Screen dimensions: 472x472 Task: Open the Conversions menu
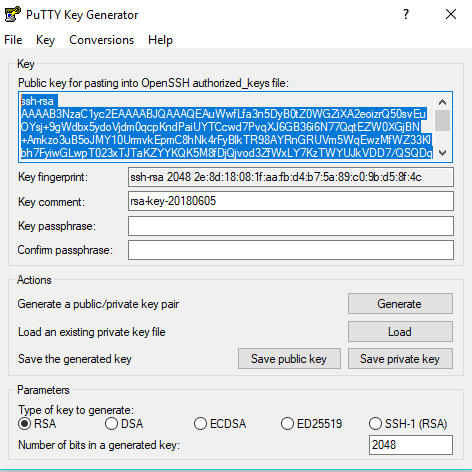101,40
